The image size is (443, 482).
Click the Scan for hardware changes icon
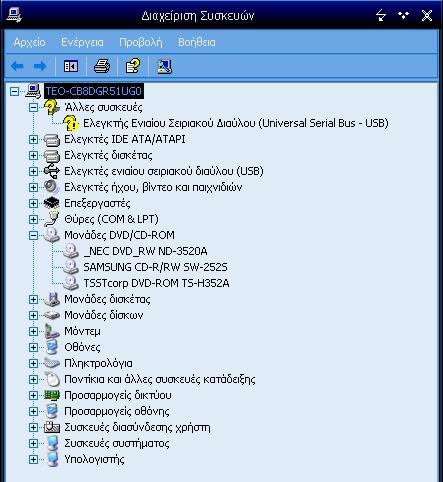[x=164, y=66]
